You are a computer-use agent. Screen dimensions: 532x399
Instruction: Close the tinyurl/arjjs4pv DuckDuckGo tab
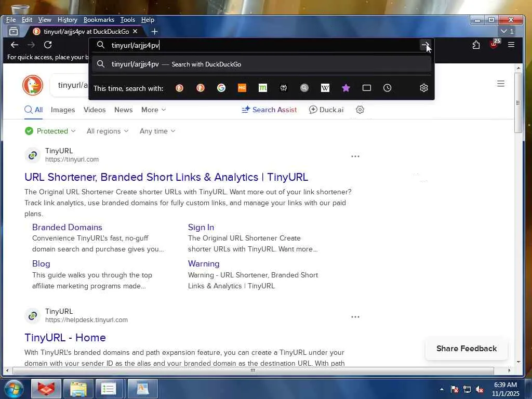tap(135, 32)
